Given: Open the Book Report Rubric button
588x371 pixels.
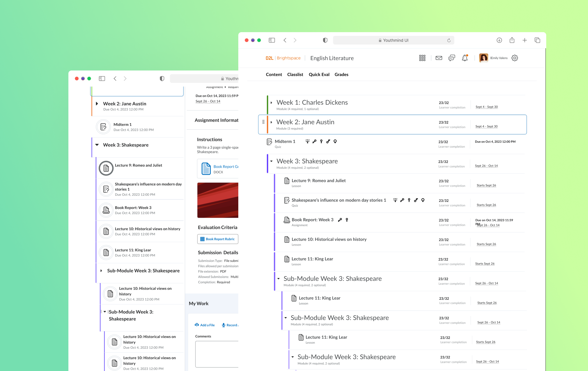Looking at the screenshot, I should click(x=218, y=239).
